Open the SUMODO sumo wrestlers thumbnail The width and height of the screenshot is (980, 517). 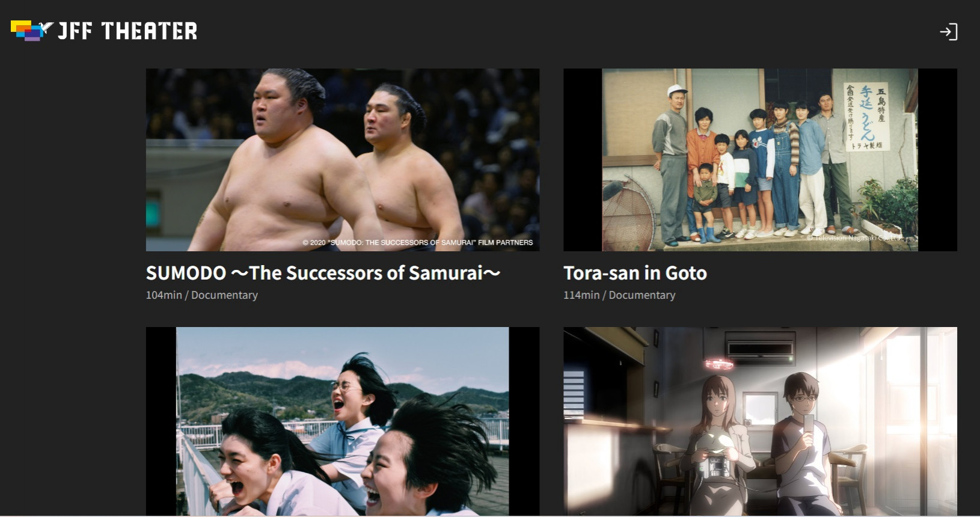click(x=343, y=160)
